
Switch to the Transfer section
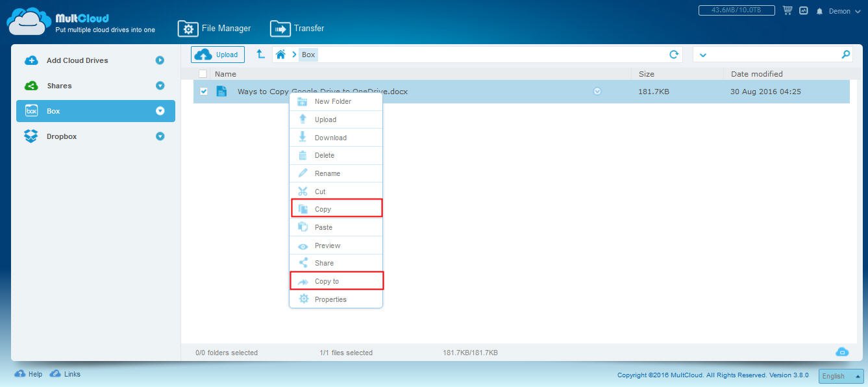[297, 29]
